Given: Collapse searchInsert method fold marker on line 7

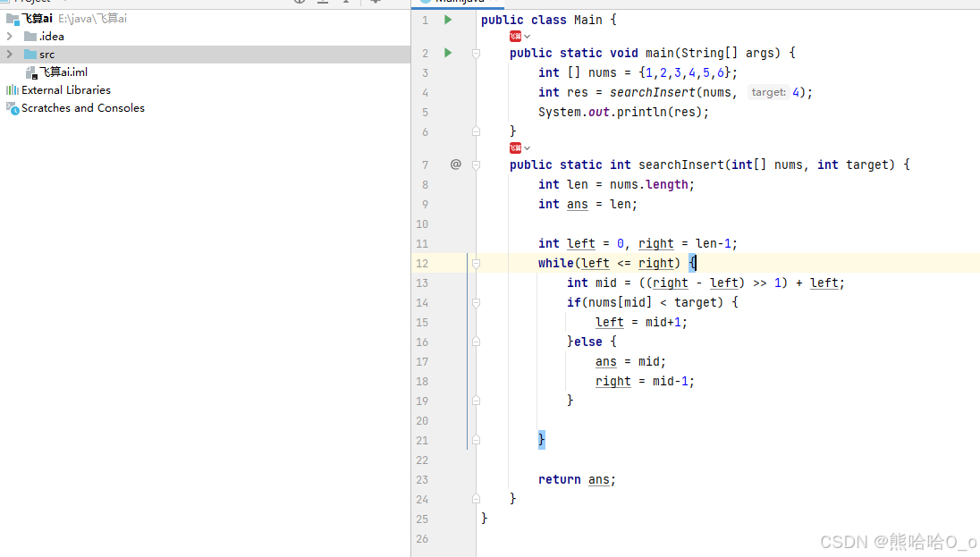Looking at the screenshot, I should point(476,165).
